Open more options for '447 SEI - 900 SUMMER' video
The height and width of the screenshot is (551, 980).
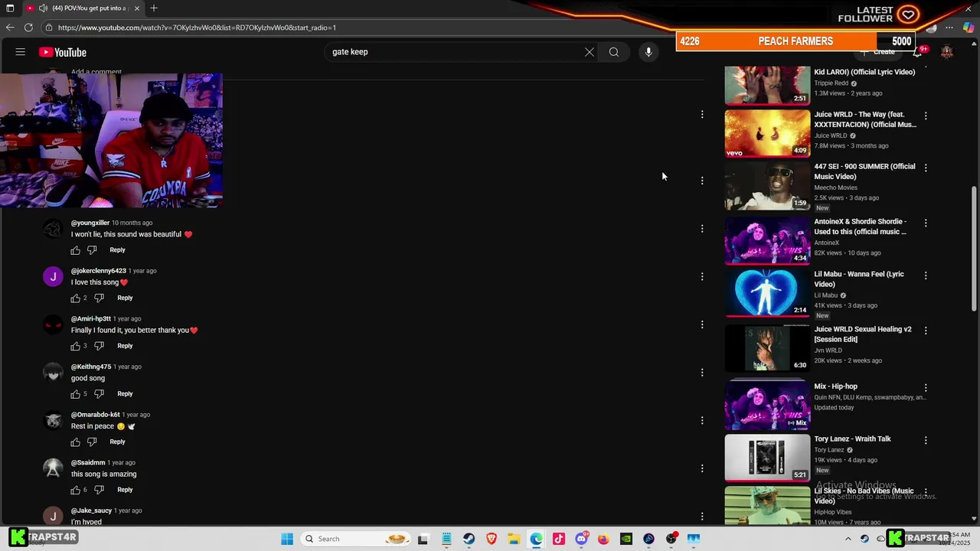[x=926, y=168]
